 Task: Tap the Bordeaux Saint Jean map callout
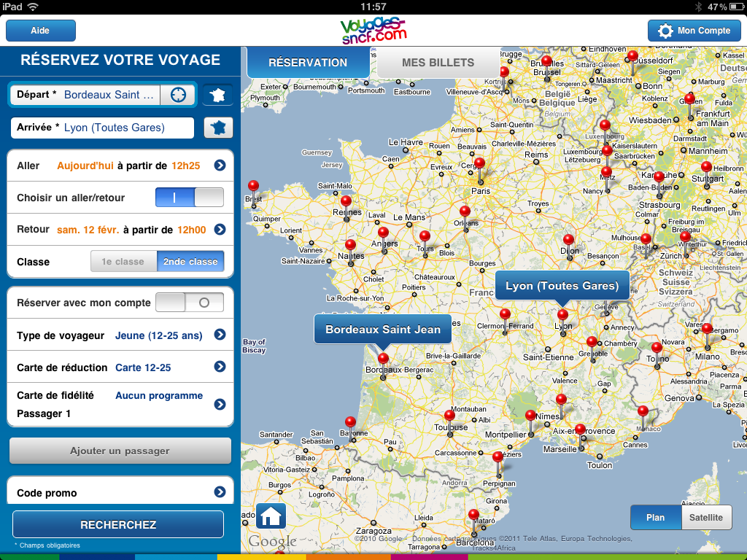382,330
